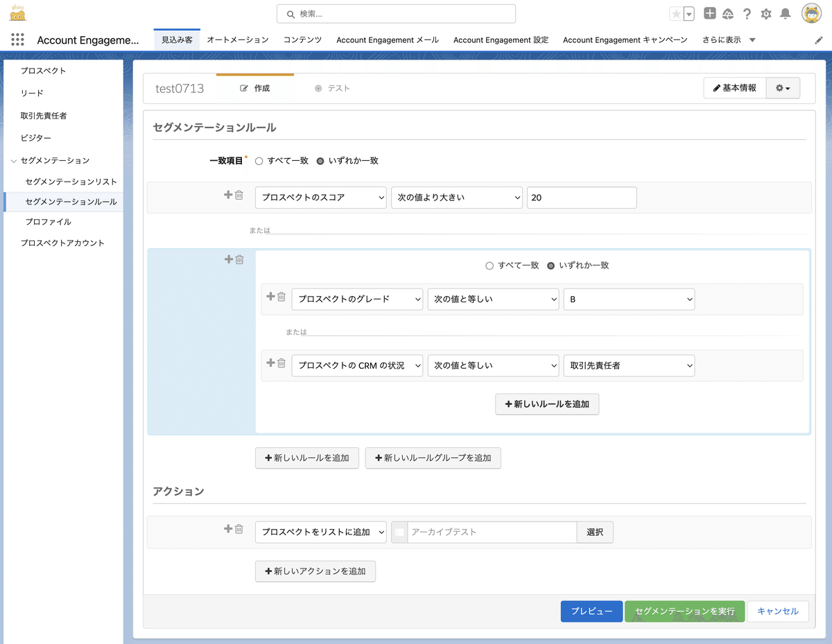Open the プロスペクトの CRM の状況 dropdown
832x644 pixels.
357,365
